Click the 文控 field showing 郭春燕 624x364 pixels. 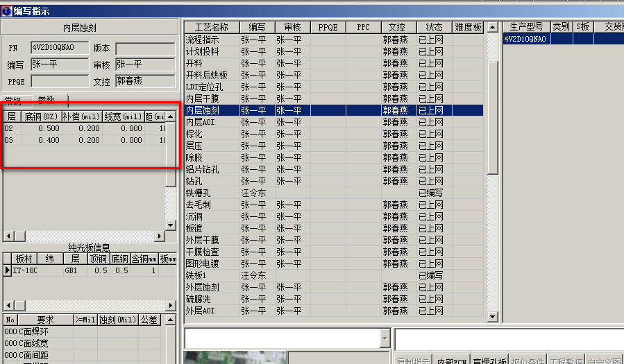point(145,81)
